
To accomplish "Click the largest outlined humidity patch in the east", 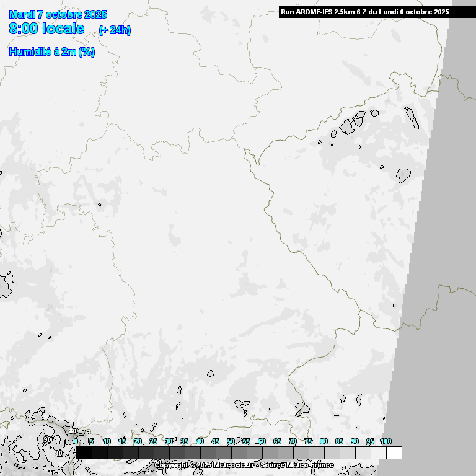I will tap(403, 175).
